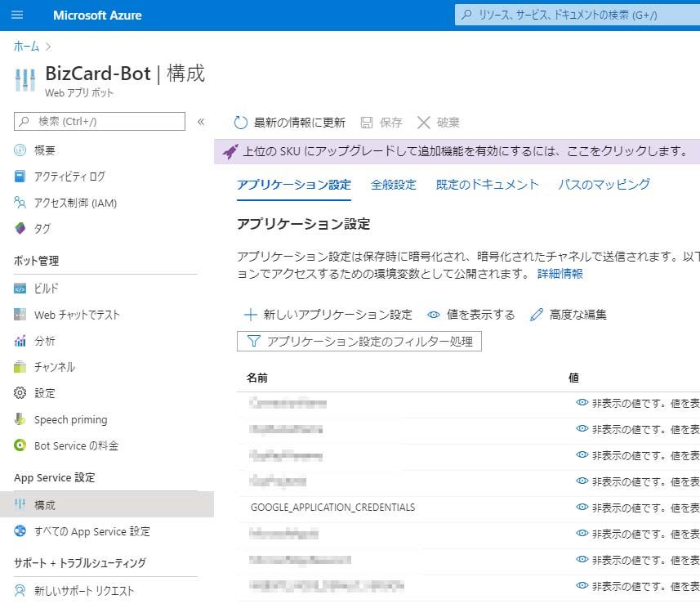Viewport: 700px width, 613px height.
Task: Click the SKU upgrade banner message
Action: coord(465,151)
